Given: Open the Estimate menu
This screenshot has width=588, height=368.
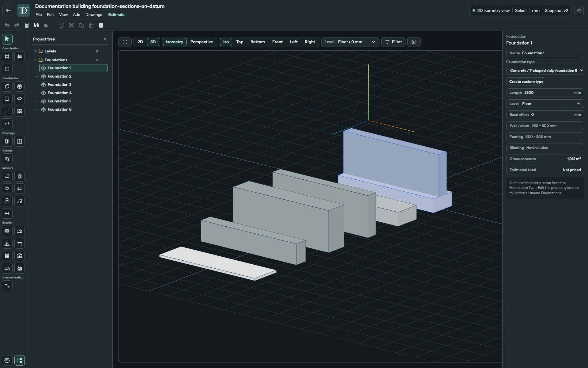Looking at the screenshot, I should click(116, 15).
